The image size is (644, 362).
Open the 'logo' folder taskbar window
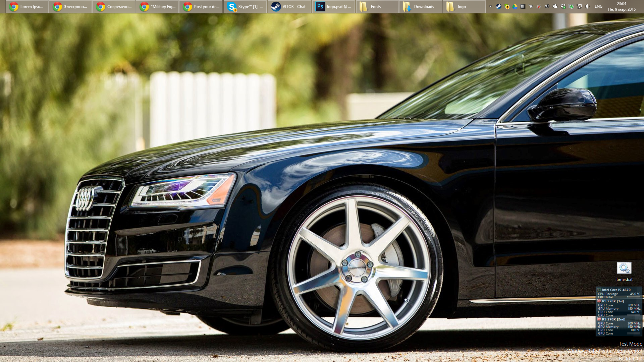tap(465, 7)
